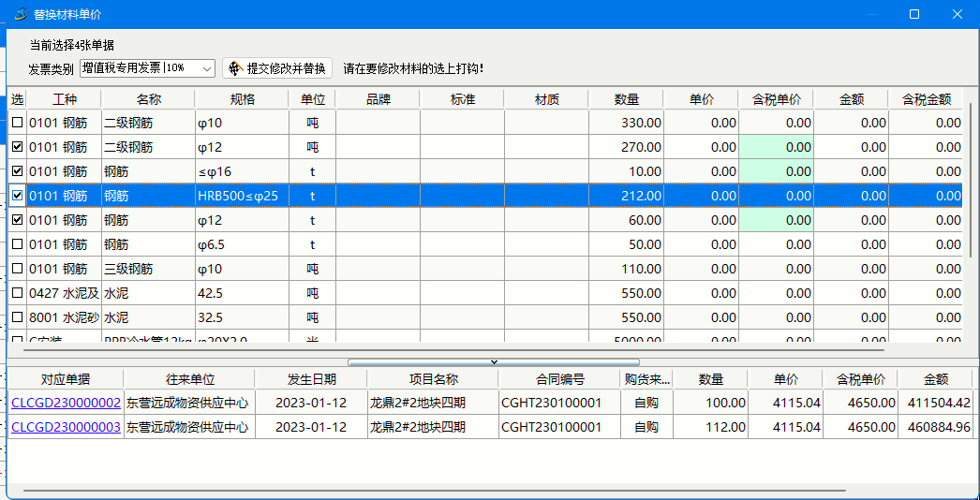Maximize the 替换材料单价 window
This screenshot has height=500, width=980.
914,14
